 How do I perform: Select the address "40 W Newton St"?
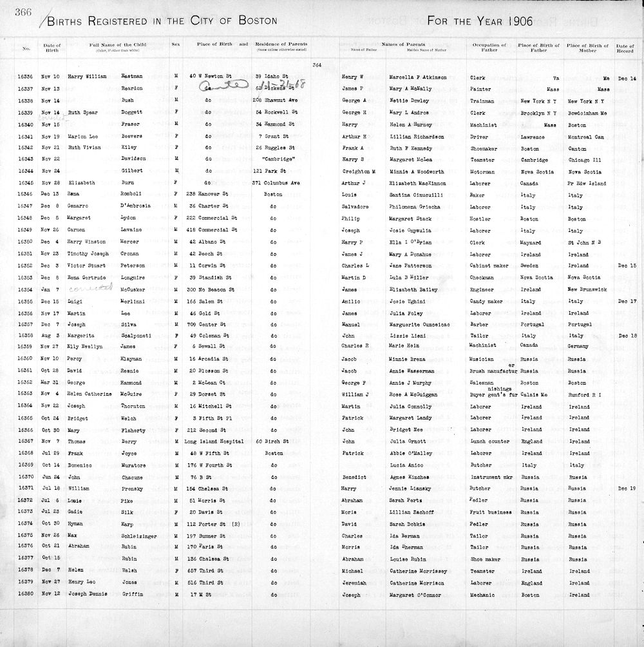211,76
